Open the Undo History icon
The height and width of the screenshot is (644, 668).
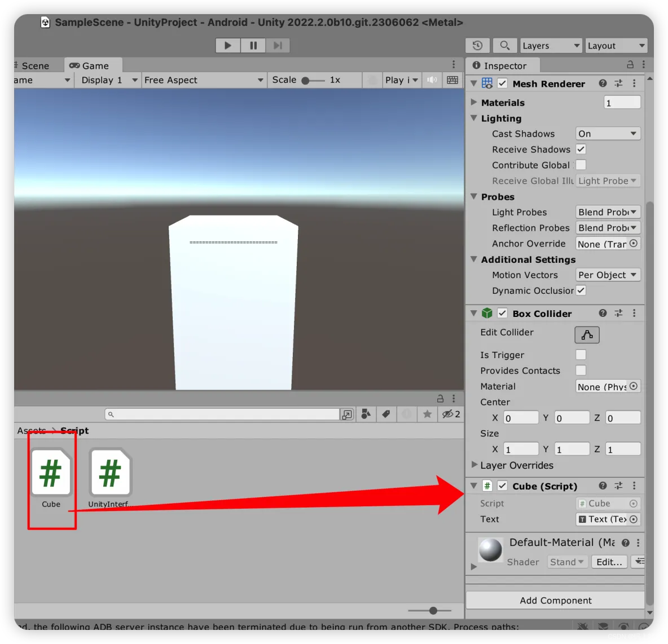477,45
